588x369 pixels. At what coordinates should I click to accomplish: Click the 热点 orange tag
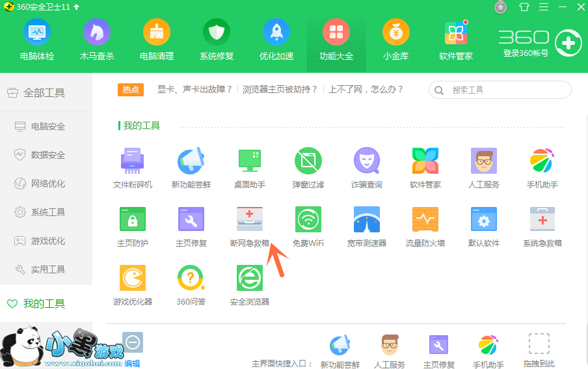tap(131, 89)
